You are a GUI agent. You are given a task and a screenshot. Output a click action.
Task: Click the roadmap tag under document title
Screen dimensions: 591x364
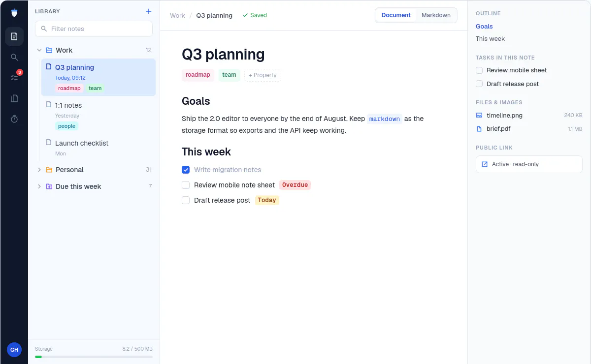click(198, 75)
